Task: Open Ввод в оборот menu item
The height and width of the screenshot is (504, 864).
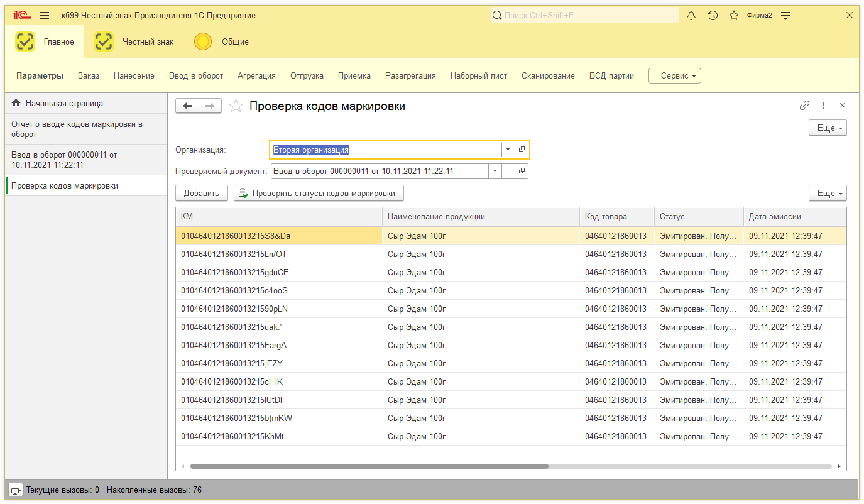Action: [196, 76]
